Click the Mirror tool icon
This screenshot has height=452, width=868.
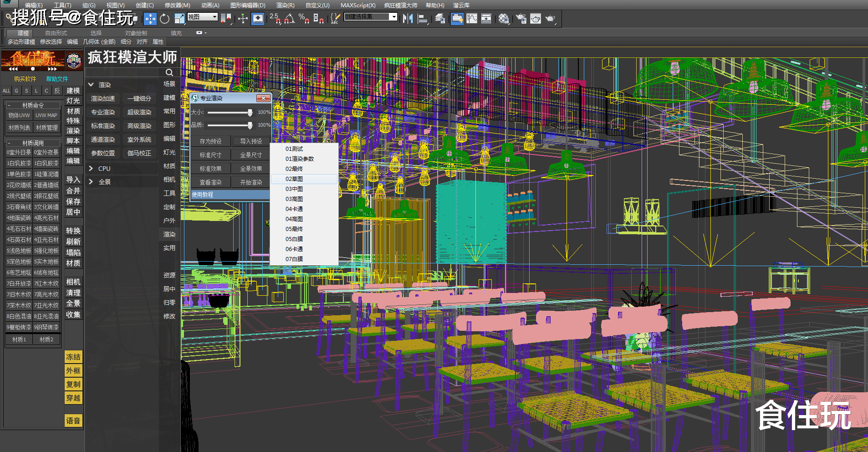pyautogui.click(x=408, y=19)
